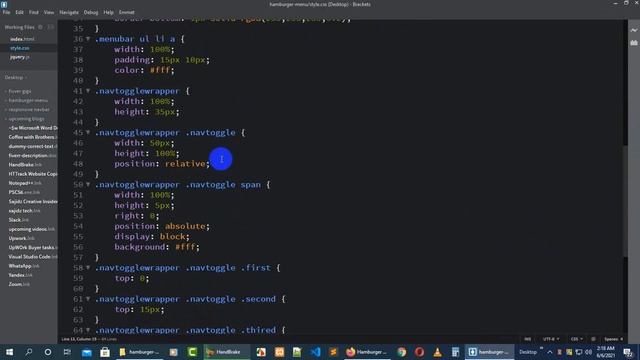Open the Emmet menu
Image resolution: width=640 pixels, height=360 pixels.
(x=127, y=12)
